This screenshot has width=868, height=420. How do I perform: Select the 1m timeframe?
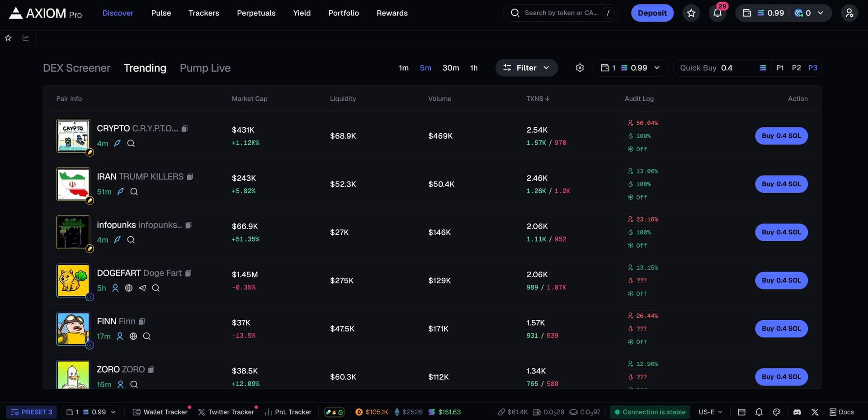tap(404, 68)
